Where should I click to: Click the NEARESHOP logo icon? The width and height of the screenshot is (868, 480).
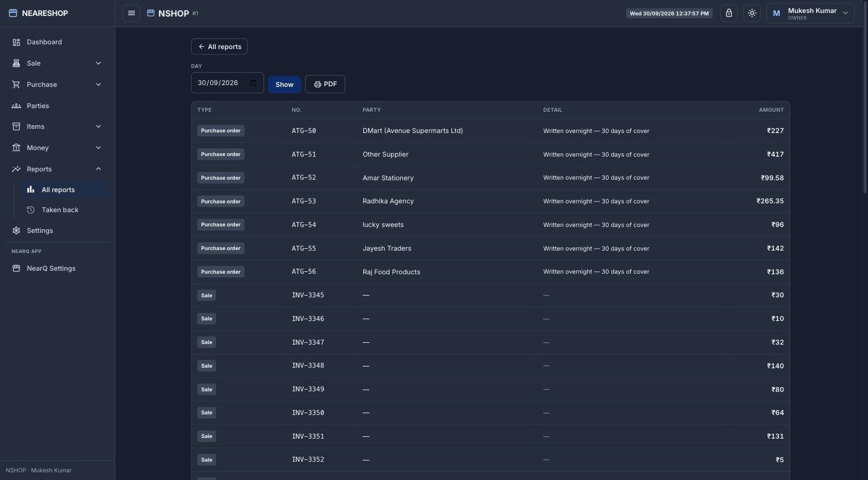click(x=13, y=13)
